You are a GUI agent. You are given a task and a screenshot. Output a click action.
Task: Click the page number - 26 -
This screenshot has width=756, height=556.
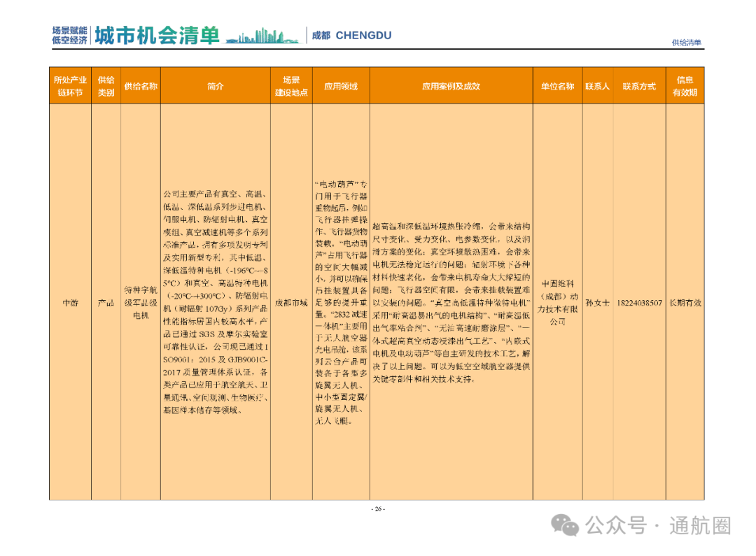378,508
